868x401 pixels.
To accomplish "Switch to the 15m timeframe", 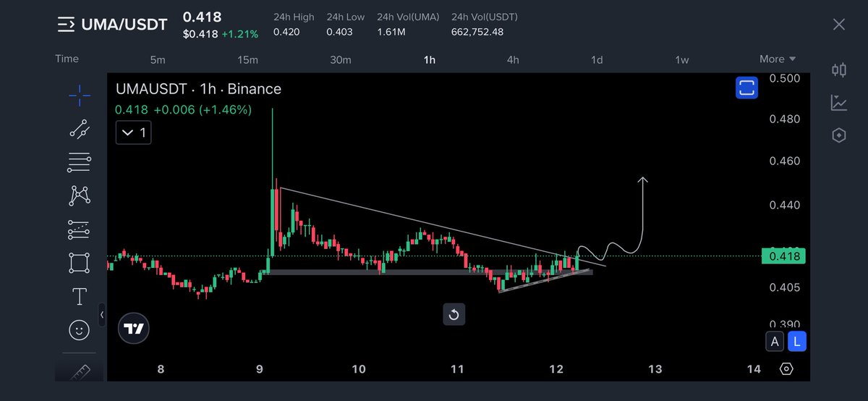I will pyautogui.click(x=247, y=60).
